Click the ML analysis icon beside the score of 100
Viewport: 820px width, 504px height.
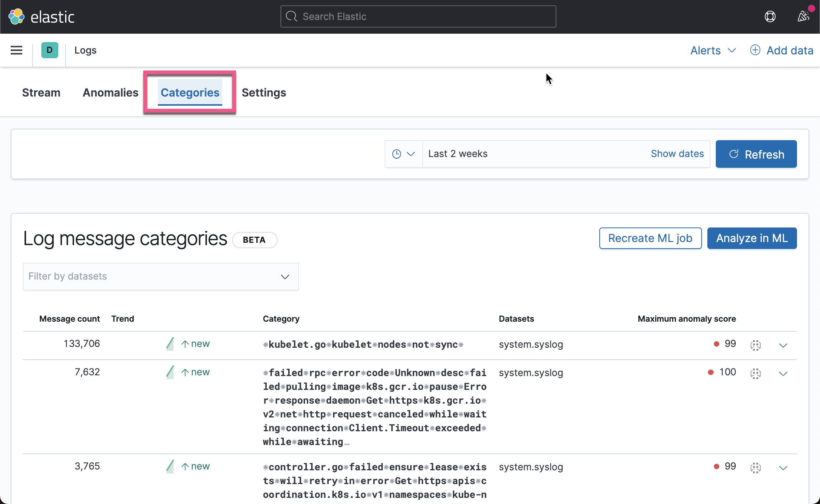[756, 373]
